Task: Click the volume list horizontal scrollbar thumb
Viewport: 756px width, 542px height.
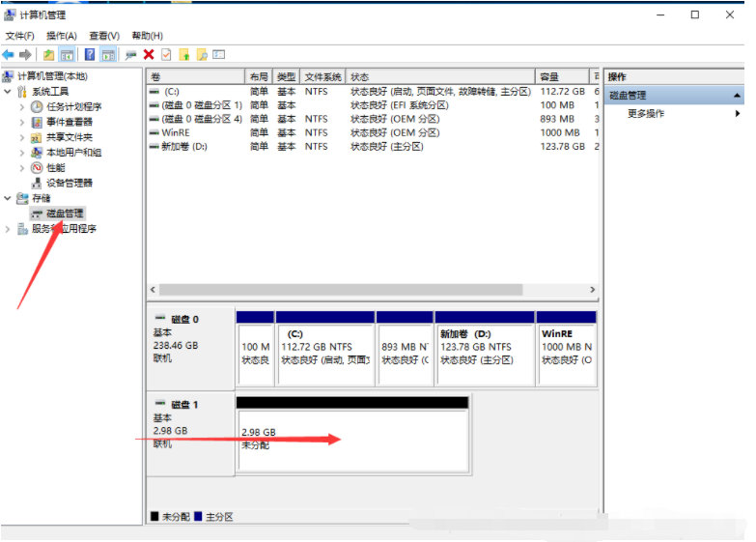Action: (341, 290)
